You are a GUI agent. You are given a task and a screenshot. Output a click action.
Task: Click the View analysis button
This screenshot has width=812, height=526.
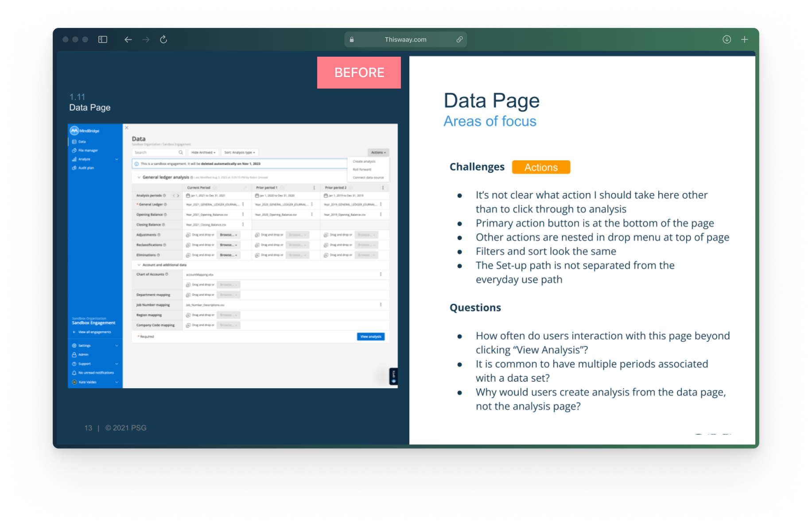tap(370, 336)
